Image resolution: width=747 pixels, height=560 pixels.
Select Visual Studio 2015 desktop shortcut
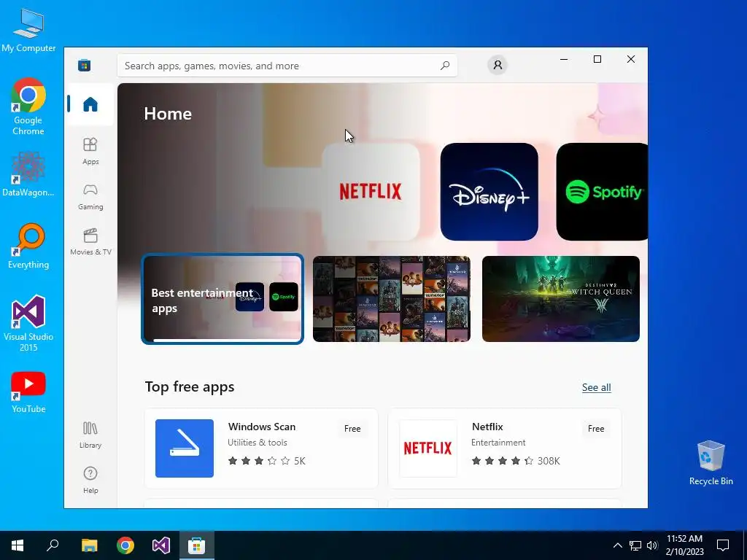(28, 323)
